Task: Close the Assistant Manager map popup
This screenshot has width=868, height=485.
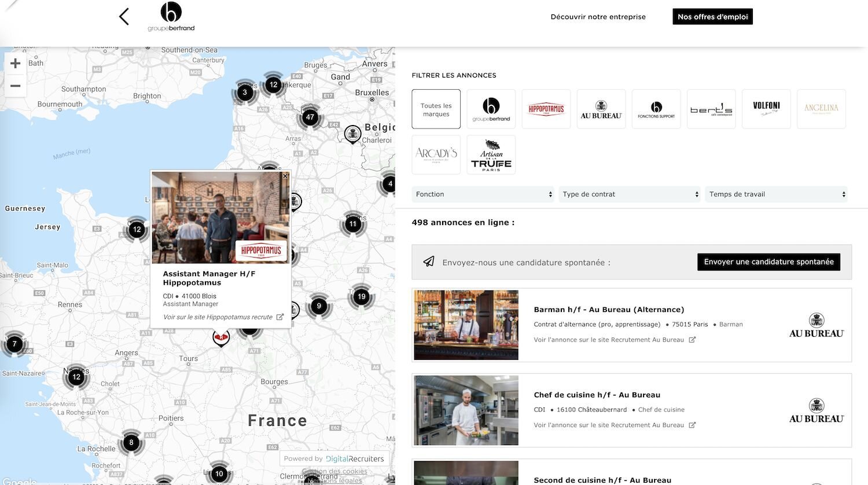Action: [x=285, y=176]
